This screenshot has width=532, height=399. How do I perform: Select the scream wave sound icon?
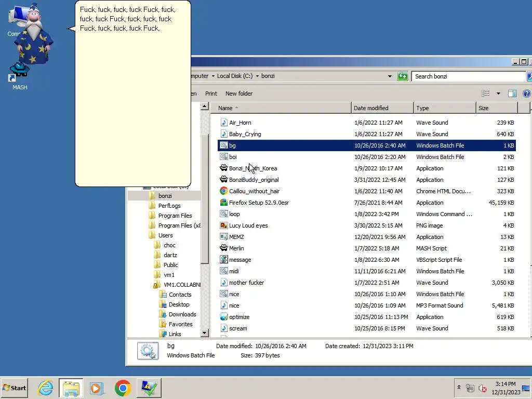click(x=223, y=328)
